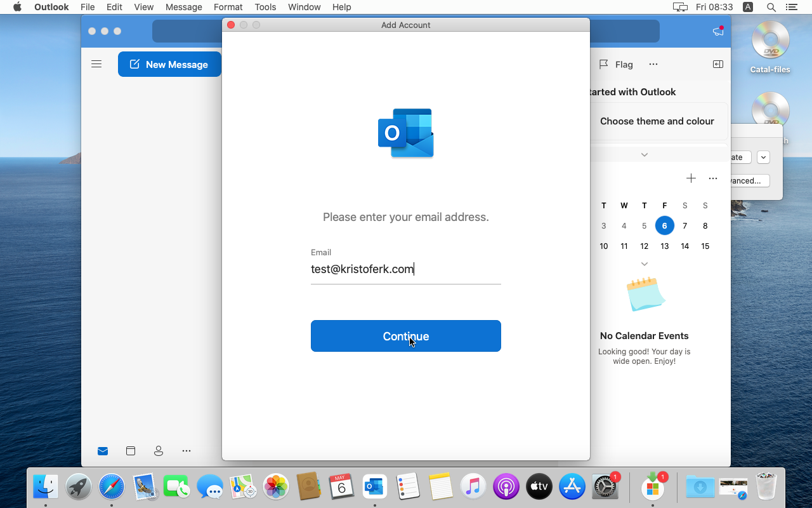The height and width of the screenshot is (508, 812).
Task: Open more navigation items ellipsis
Action: [187, 451]
